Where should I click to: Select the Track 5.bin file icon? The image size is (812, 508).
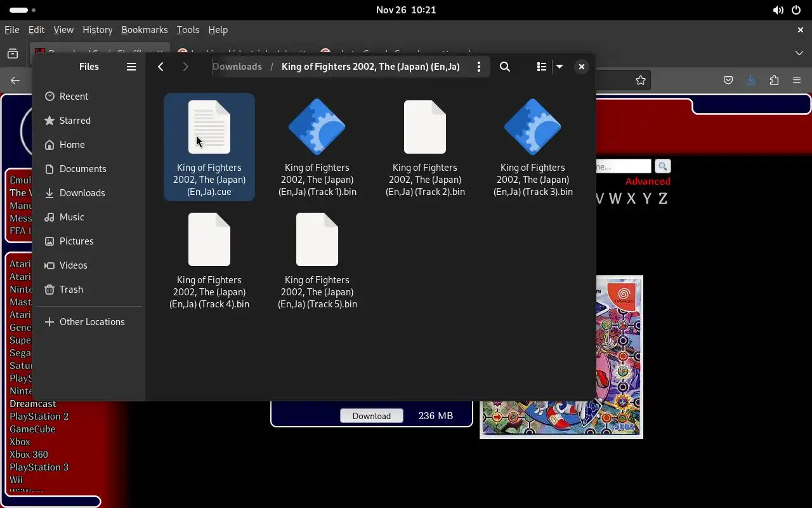pos(317,239)
